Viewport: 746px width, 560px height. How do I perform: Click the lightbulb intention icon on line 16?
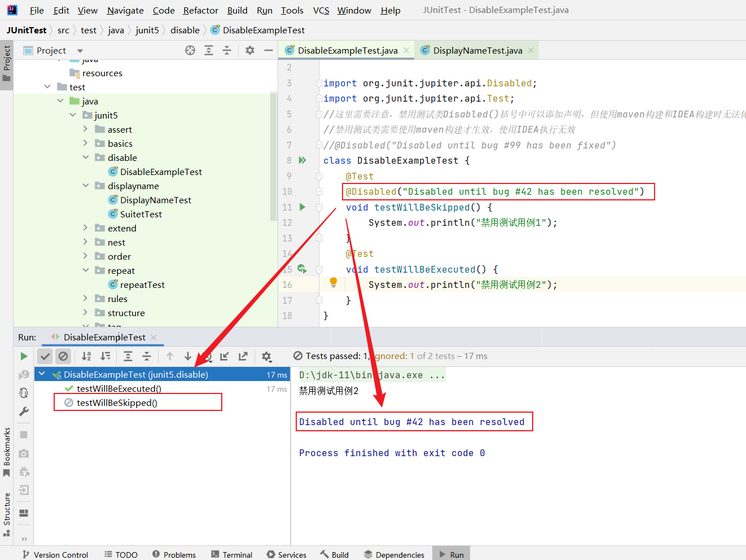[x=333, y=282]
